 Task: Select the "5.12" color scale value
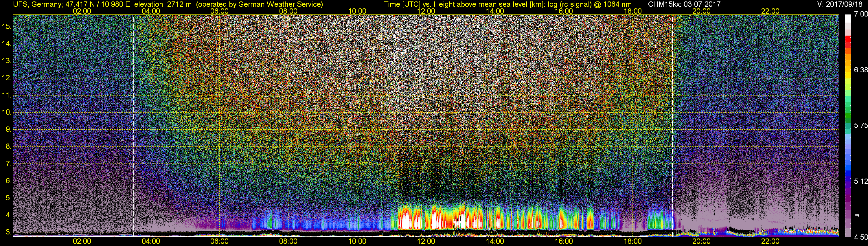pyautogui.click(x=860, y=181)
